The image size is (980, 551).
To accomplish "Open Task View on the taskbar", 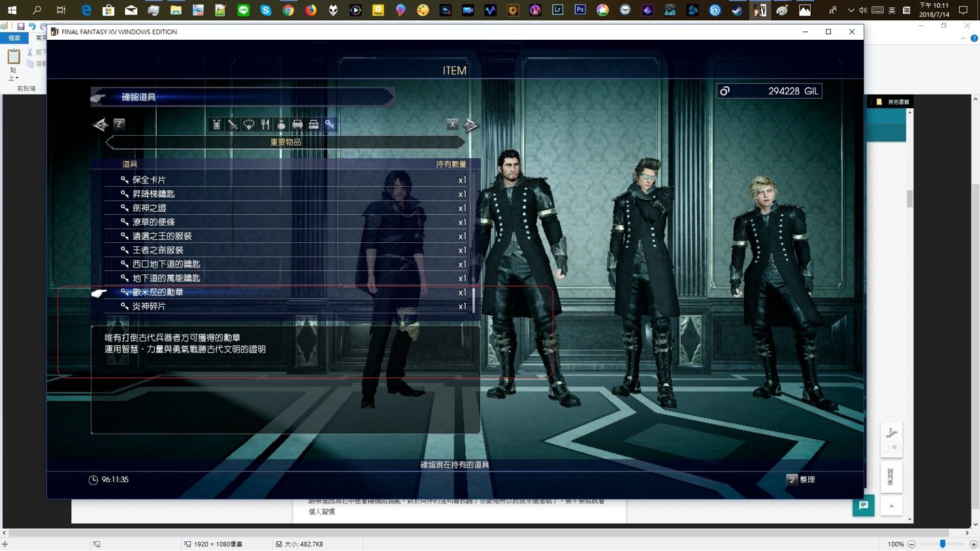I will [61, 10].
